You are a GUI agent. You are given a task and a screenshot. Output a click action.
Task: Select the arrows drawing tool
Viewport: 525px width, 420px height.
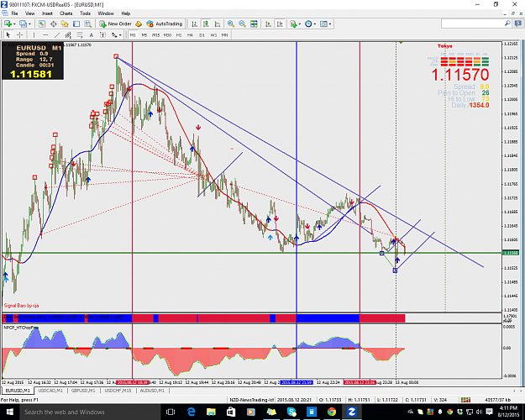tap(114, 34)
